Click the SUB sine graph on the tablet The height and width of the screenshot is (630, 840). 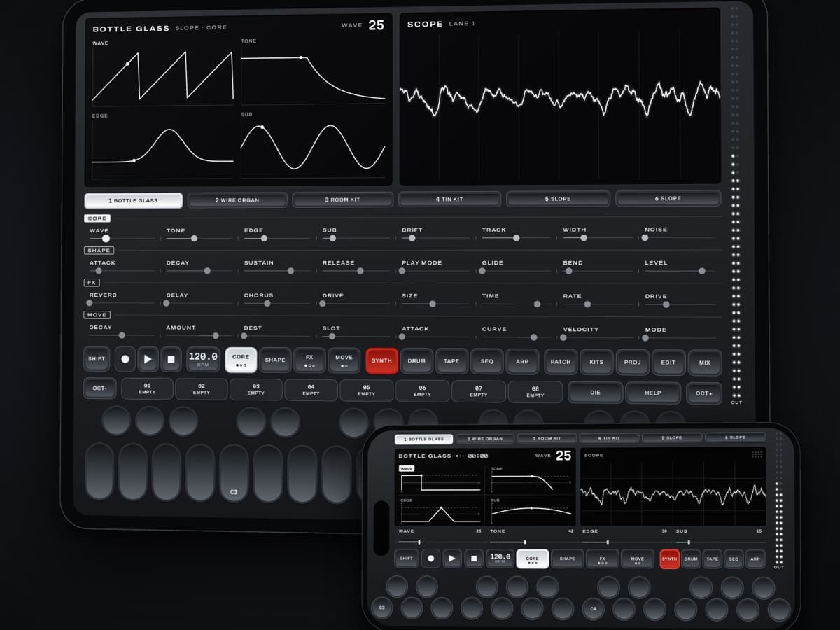tap(313, 147)
